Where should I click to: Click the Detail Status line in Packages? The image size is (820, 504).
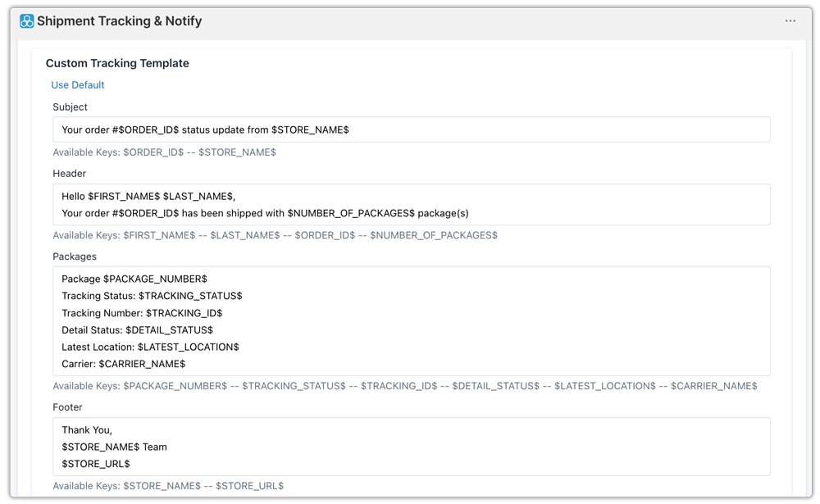coord(137,329)
